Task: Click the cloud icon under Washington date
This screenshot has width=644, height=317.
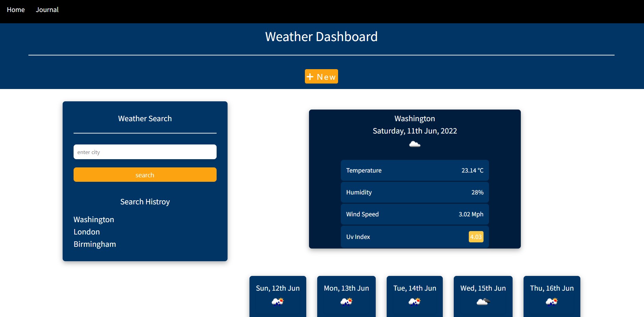Action: point(414,144)
